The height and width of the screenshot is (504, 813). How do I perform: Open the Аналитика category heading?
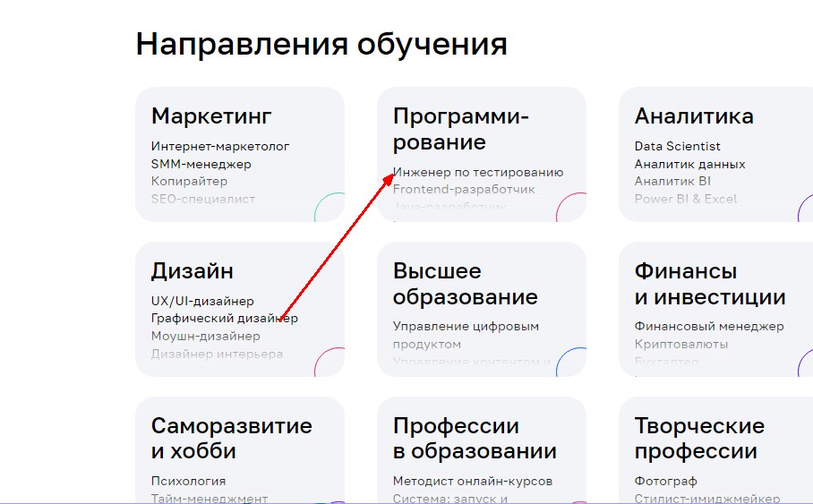[x=694, y=116]
